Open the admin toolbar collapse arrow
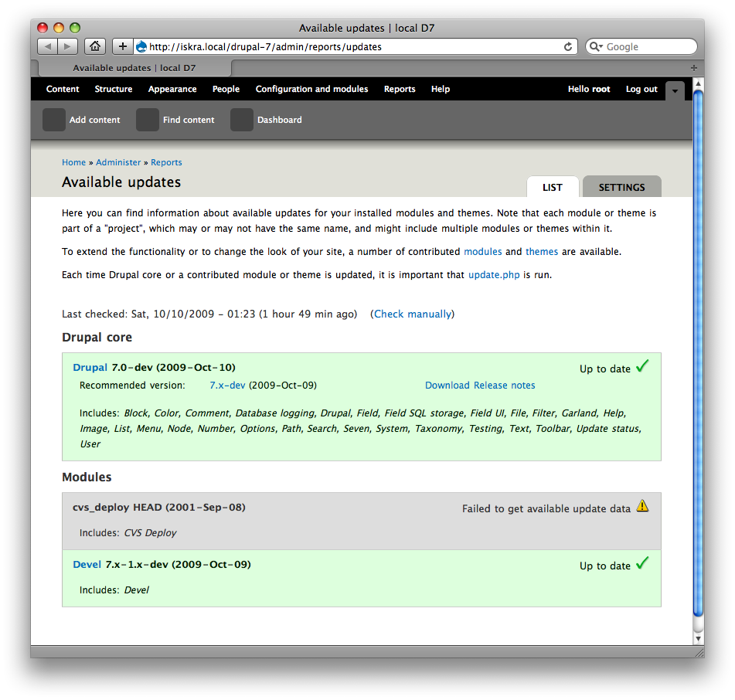735x700 pixels. (x=674, y=90)
